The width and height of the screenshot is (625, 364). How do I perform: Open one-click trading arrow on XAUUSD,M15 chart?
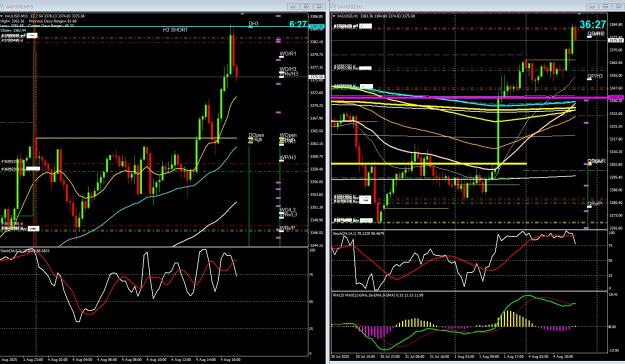click(2, 16)
